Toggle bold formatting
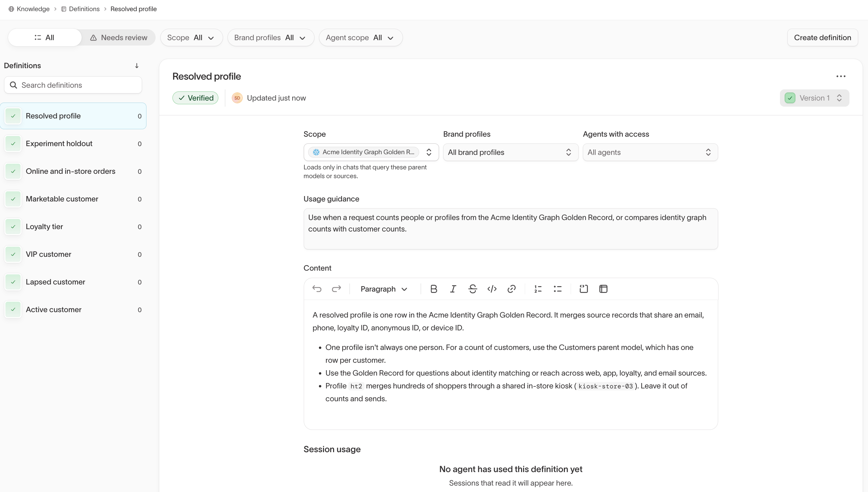 (433, 289)
